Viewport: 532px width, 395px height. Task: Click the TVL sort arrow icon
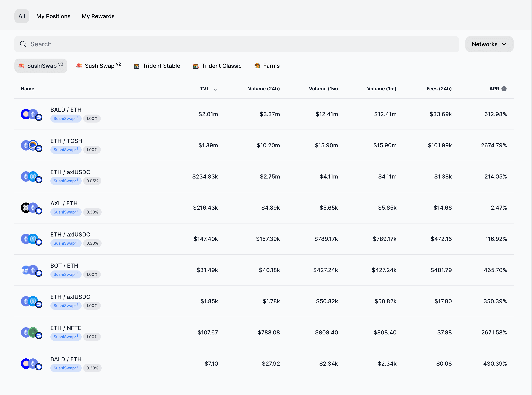(x=215, y=89)
